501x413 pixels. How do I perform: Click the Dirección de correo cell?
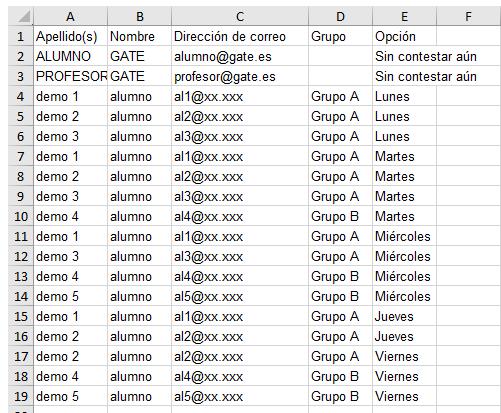[x=240, y=36]
